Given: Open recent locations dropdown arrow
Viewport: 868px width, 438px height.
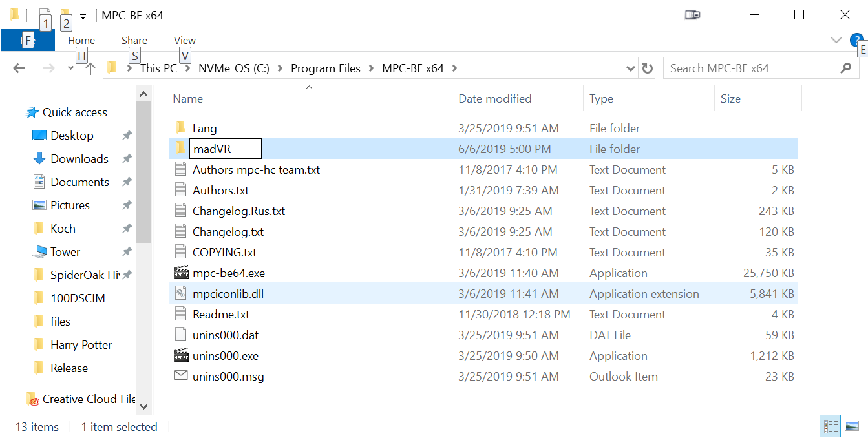Looking at the screenshot, I should coord(70,68).
